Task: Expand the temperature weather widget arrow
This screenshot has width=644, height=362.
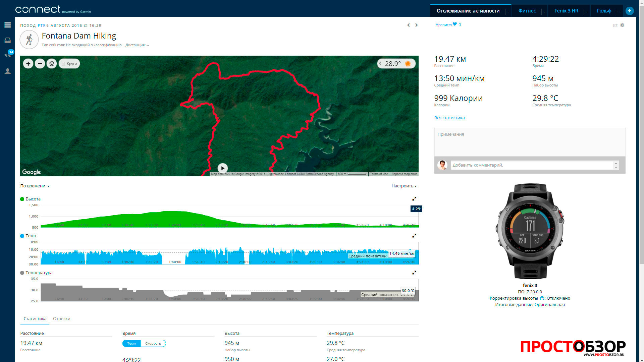Action: point(380,63)
